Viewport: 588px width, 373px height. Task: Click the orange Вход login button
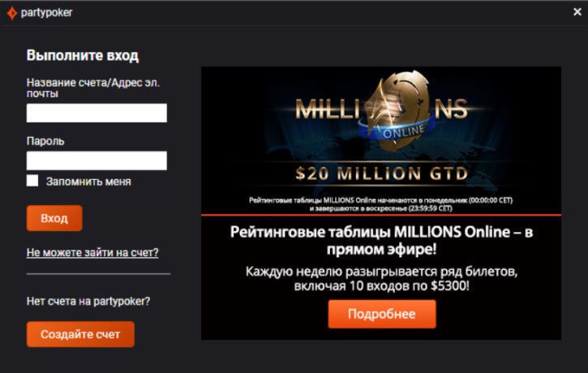(x=54, y=218)
